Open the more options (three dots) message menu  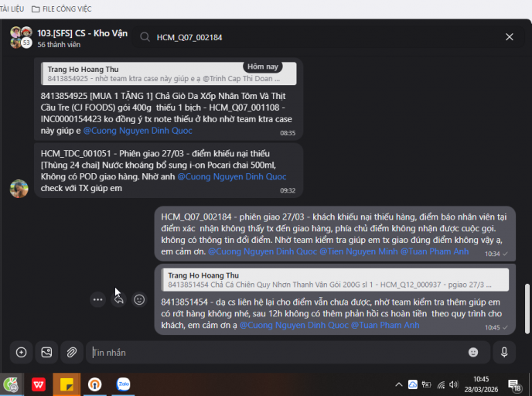coord(97,299)
